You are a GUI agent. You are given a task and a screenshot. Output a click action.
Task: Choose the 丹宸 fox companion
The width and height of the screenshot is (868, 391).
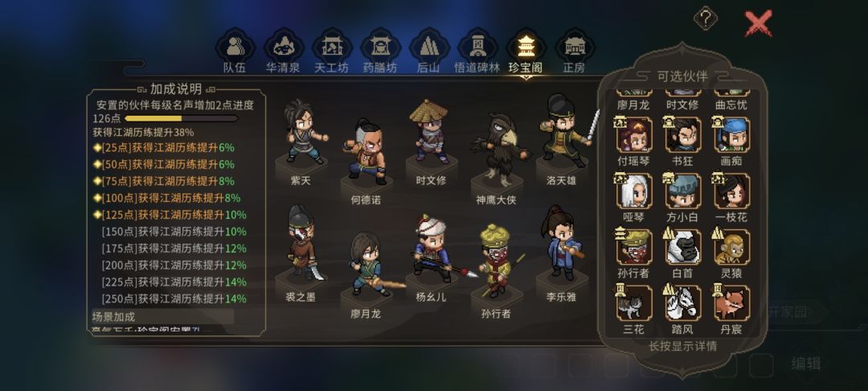click(731, 303)
